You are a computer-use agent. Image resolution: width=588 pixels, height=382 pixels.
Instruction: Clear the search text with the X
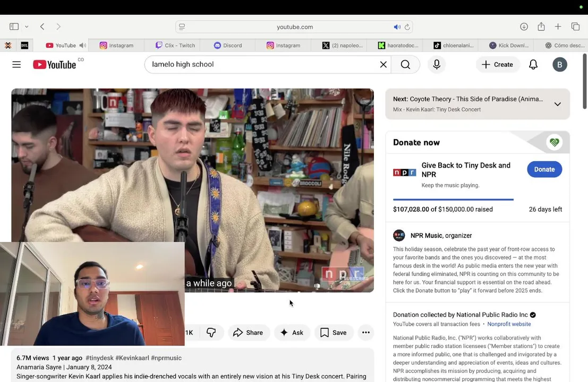click(384, 64)
